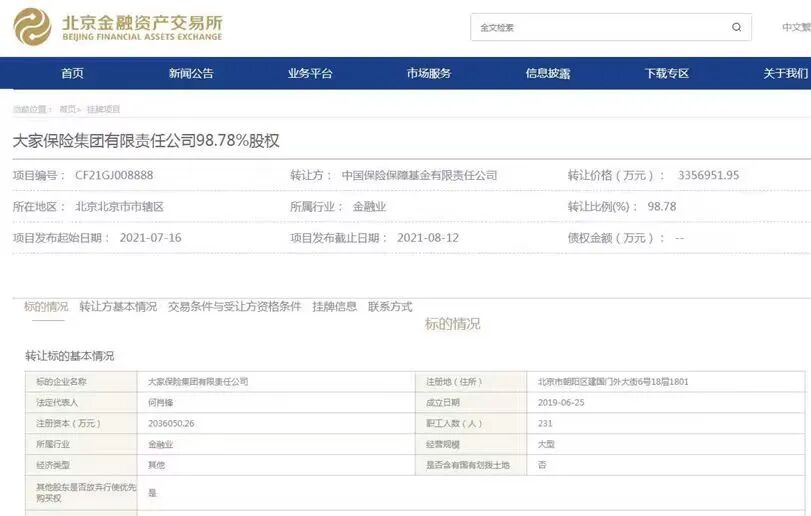This screenshot has width=811, height=516.
Task: Click the title 大家保险集团有限责任公司98.78%股权
Action: point(146,141)
